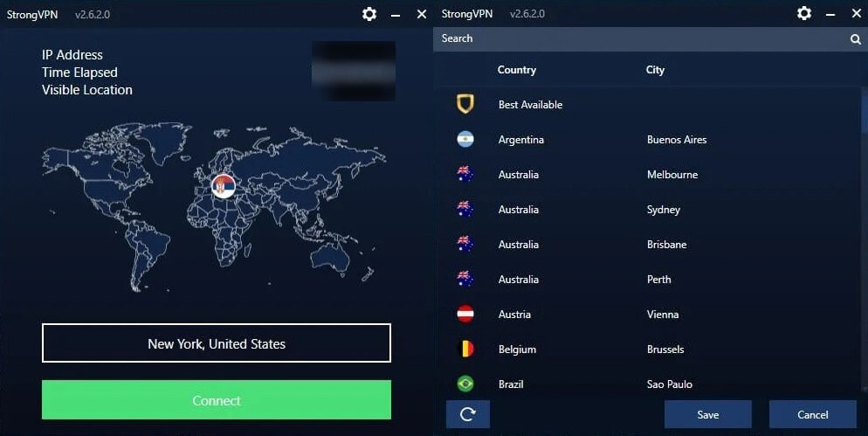
Task: Click the Australia flag for Brisbane
Action: tap(465, 244)
